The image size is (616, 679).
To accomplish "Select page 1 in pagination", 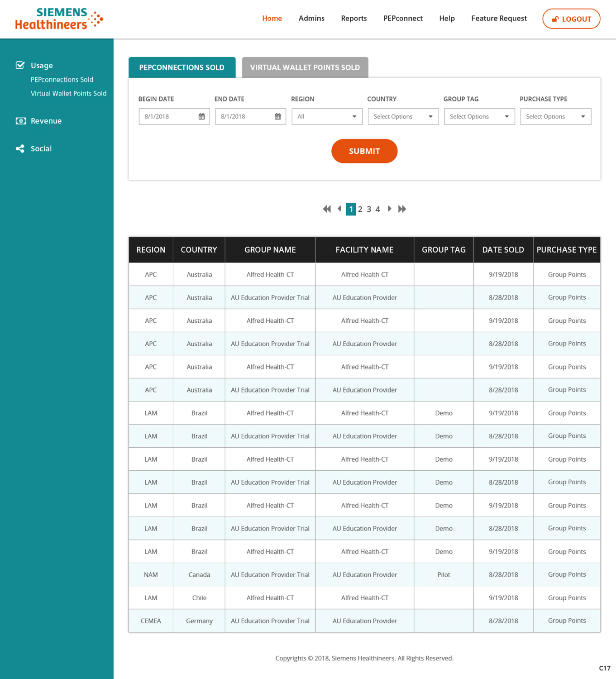I will (351, 209).
